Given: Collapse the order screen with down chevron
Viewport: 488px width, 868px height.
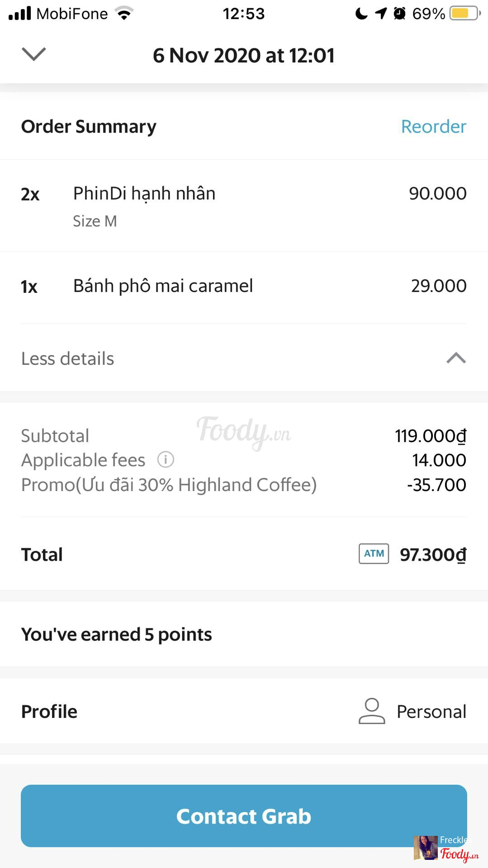Looking at the screenshot, I should [x=34, y=54].
